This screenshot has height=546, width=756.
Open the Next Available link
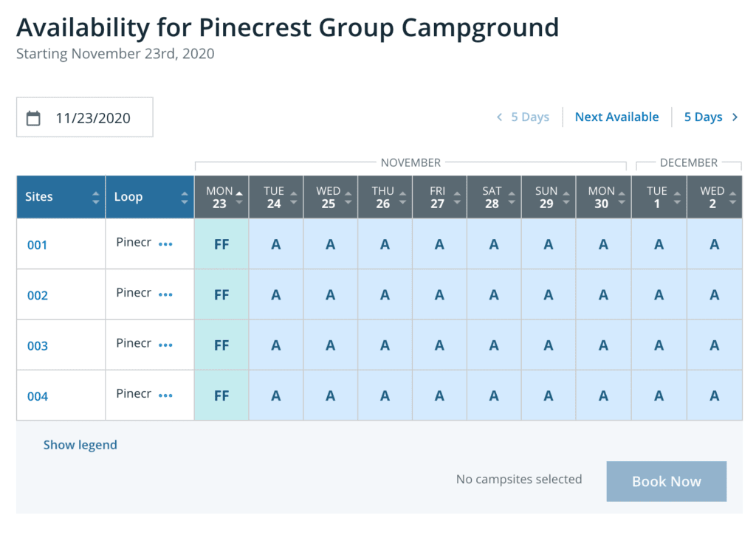(616, 117)
